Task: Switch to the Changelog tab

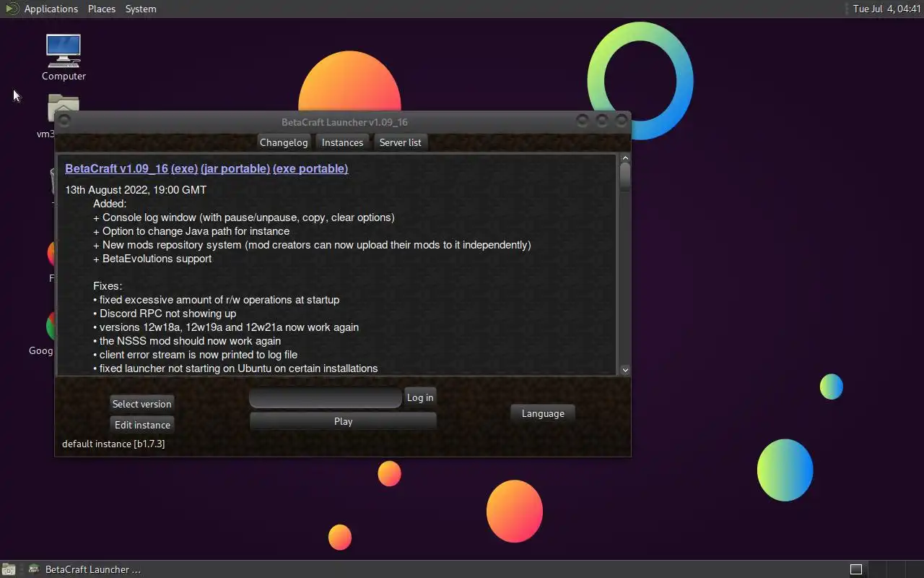Action: click(x=284, y=142)
